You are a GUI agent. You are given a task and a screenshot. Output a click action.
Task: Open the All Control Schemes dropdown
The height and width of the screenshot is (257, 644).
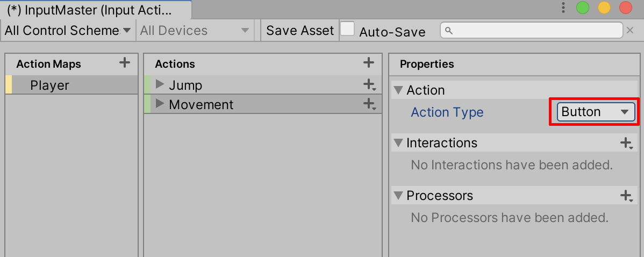(68, 31)
